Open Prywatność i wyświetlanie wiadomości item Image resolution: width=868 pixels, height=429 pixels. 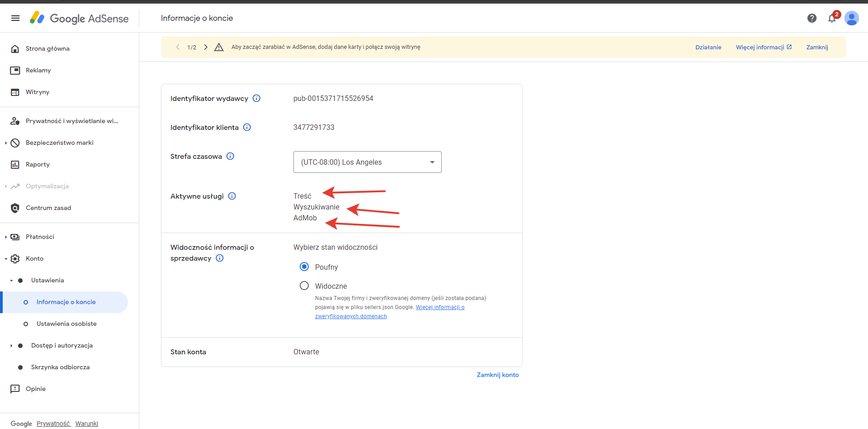click(72, 121)
